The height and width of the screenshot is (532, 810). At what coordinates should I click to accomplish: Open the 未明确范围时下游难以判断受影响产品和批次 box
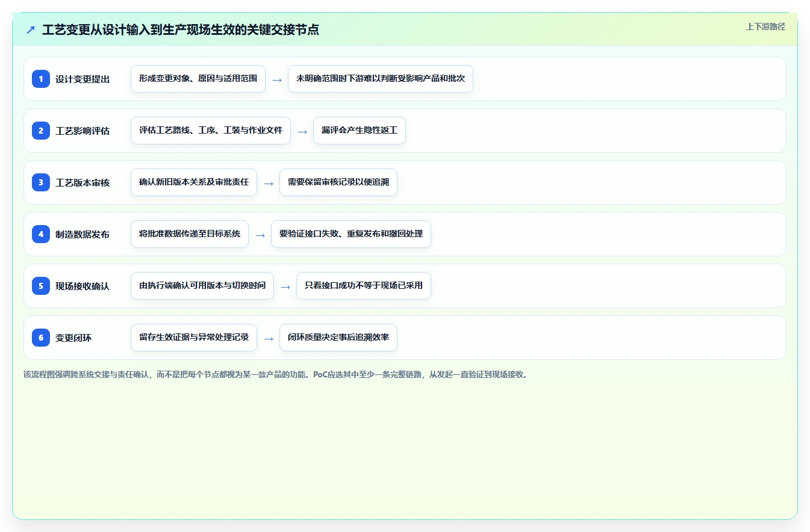click(x=381, y=79)
